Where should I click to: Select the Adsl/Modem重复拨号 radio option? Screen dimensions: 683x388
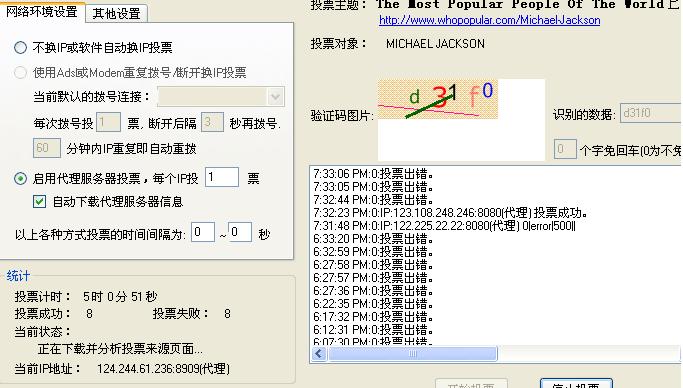pyautogui.click(x=20, y=72)
